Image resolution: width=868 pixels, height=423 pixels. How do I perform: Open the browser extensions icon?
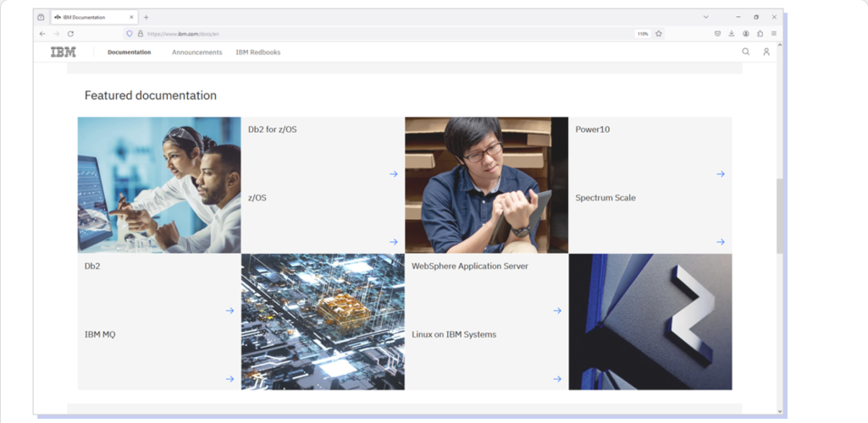760,34
